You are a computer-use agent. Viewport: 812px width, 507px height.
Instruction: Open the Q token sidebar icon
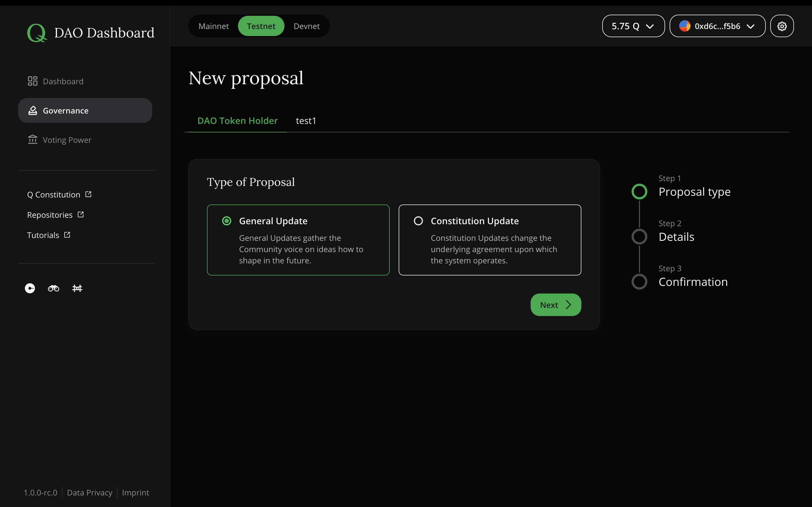(29, 288)
